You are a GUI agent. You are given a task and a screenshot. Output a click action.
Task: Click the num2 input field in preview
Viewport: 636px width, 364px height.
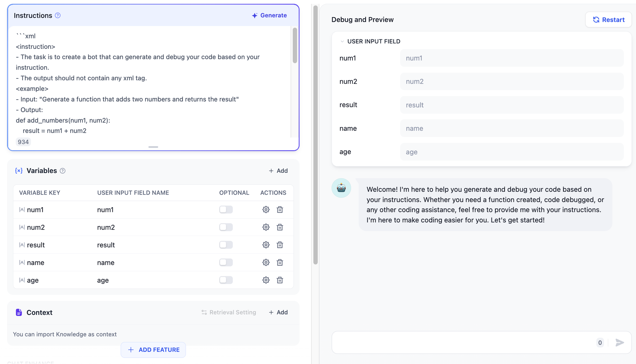512,81
